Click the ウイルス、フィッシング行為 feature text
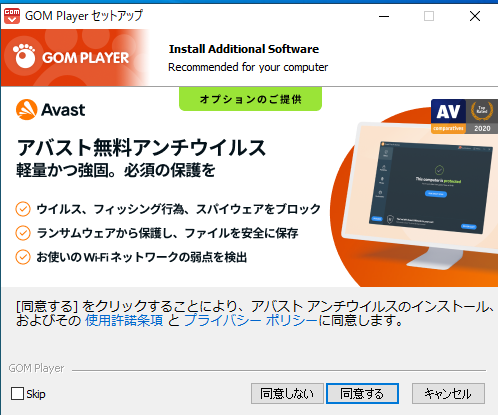 tap(178, 209)
